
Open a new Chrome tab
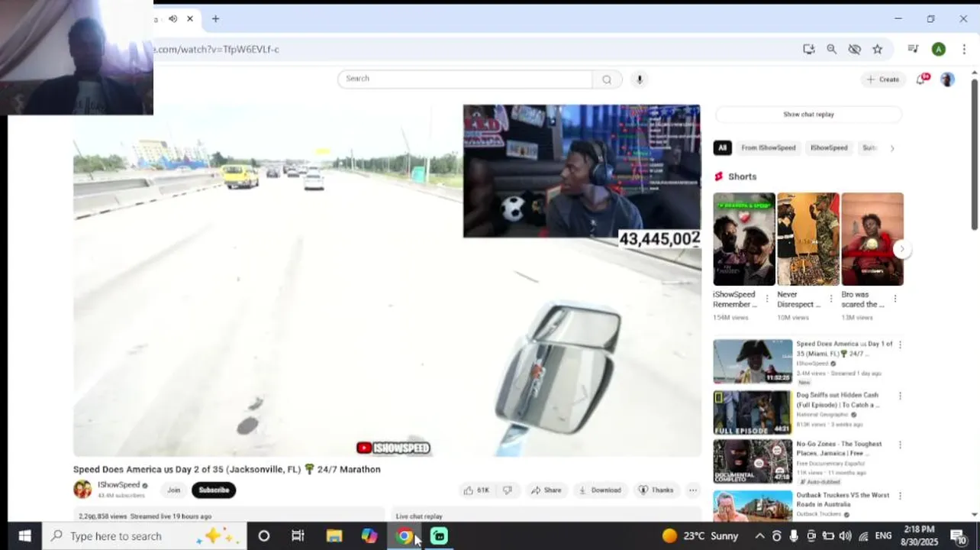coord(215,19)
